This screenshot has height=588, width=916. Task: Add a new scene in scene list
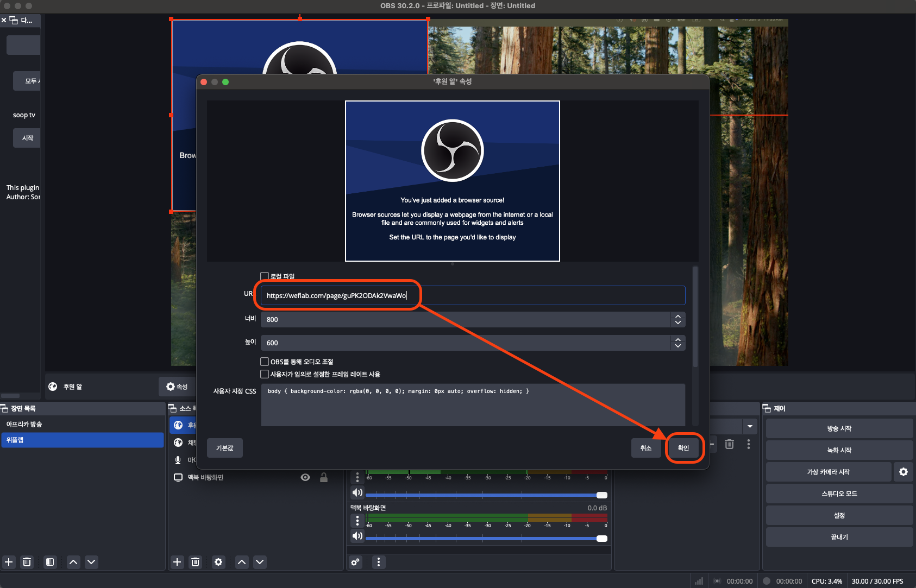coord(9,562)
